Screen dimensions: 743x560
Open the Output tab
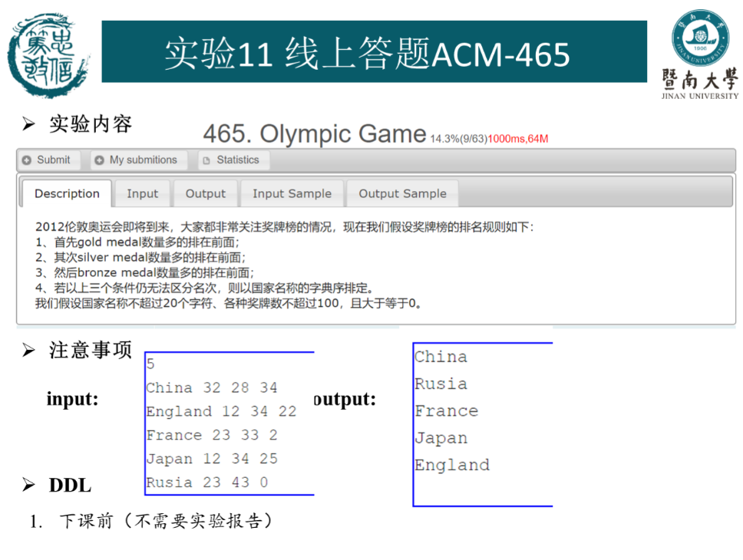[206, 194]
